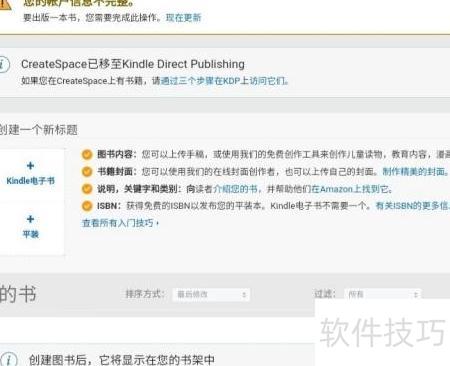Open the 有关ISBN的更多信息 link
The height and width of the screenshot is (366, 450).
[x=413, y=206]
